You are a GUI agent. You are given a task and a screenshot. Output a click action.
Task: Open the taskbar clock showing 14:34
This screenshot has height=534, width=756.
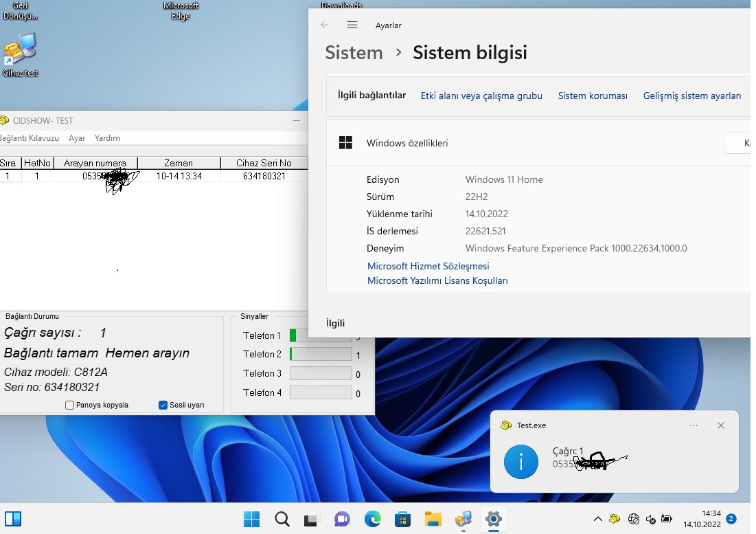click(x=702, y=519)
